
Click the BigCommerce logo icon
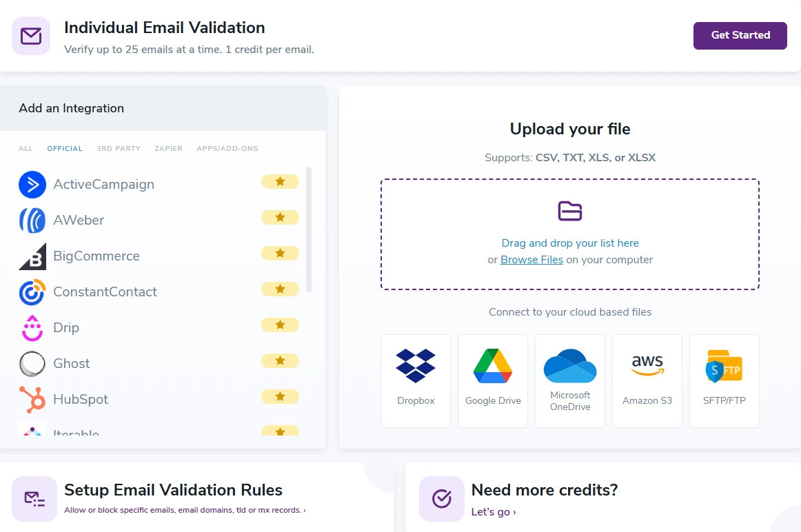(32, 256)
